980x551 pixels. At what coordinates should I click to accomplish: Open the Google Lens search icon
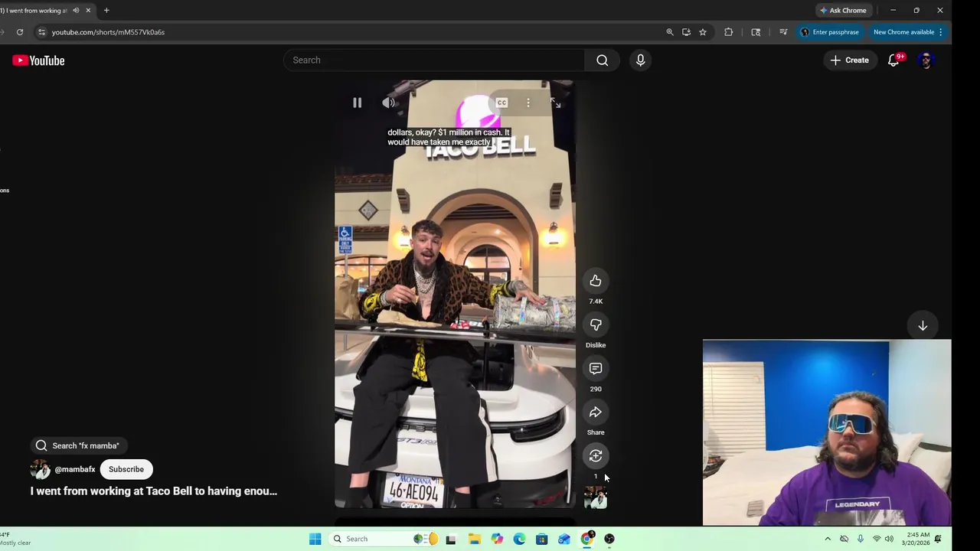[756, 32]
